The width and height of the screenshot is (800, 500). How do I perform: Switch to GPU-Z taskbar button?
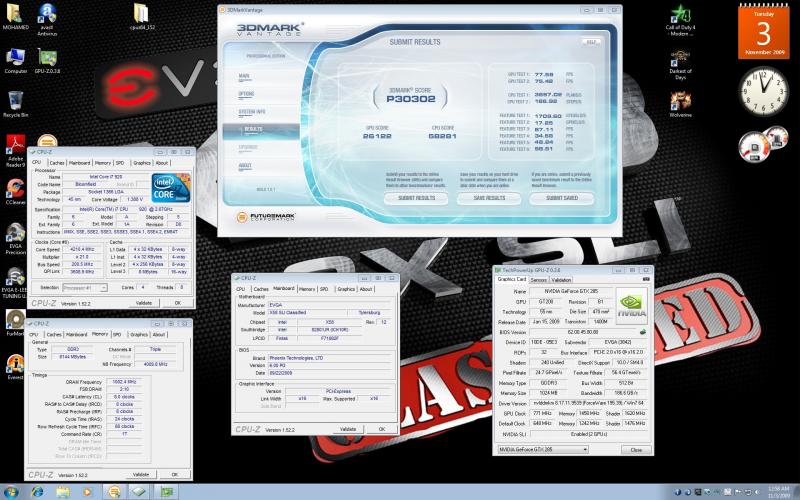[x=166, y=492]
